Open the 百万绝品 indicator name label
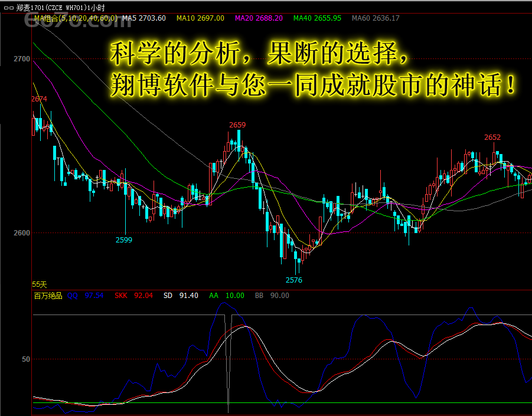 [48, 296]
